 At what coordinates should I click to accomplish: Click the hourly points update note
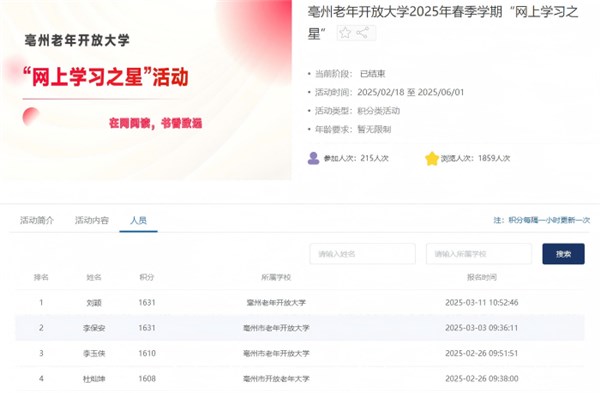pos(541,220)
